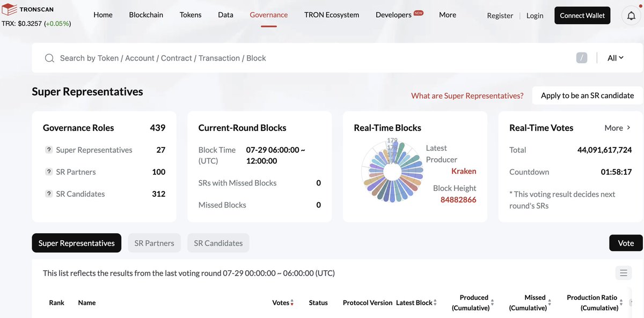Open More in Real-Time Votes card
The width and height of the screenshot is (644, 318).
click(x=618, y=128)
